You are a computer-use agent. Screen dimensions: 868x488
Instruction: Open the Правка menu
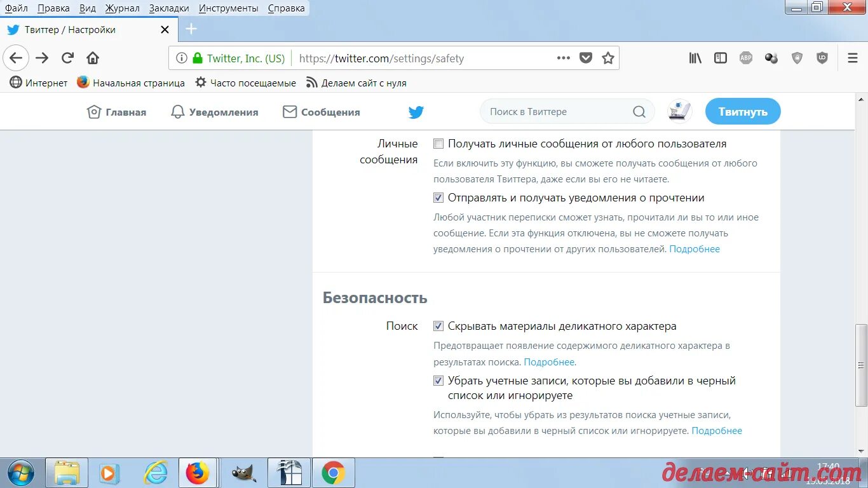click(53, 8)
